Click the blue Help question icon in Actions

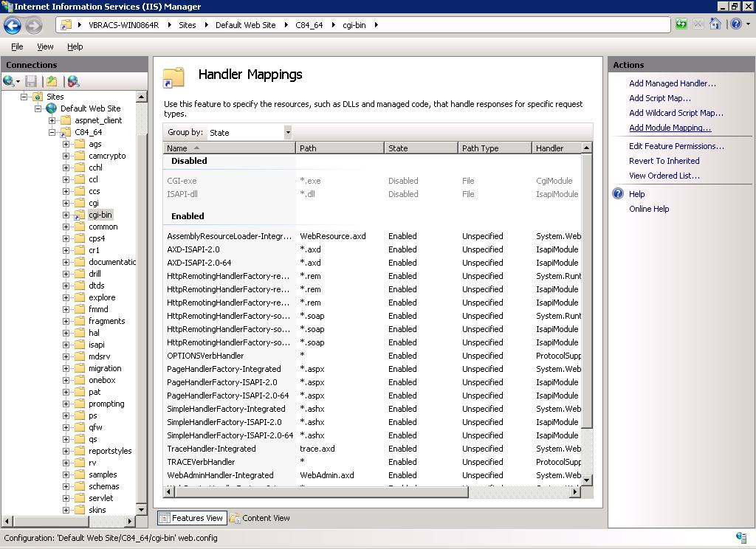pos(618,194)
